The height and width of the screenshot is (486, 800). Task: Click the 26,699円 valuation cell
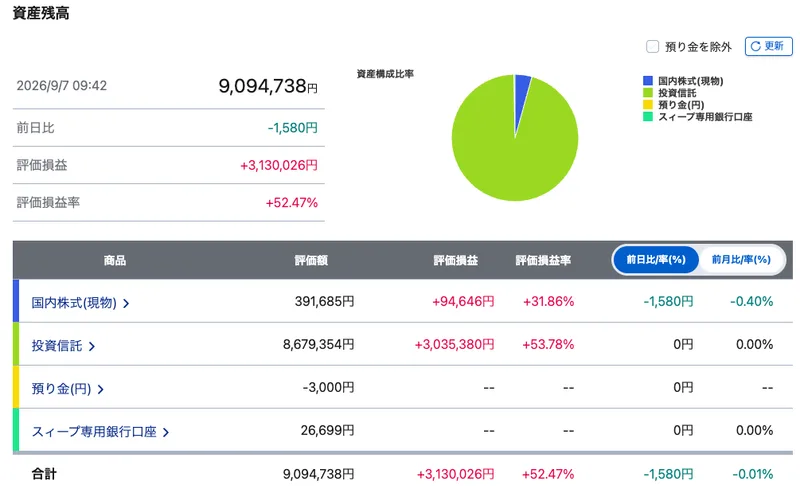tap(328, 430)
